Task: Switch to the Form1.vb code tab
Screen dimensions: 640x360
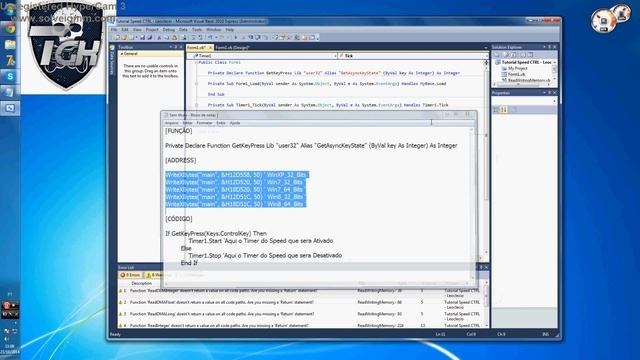Action: (197, 48)
